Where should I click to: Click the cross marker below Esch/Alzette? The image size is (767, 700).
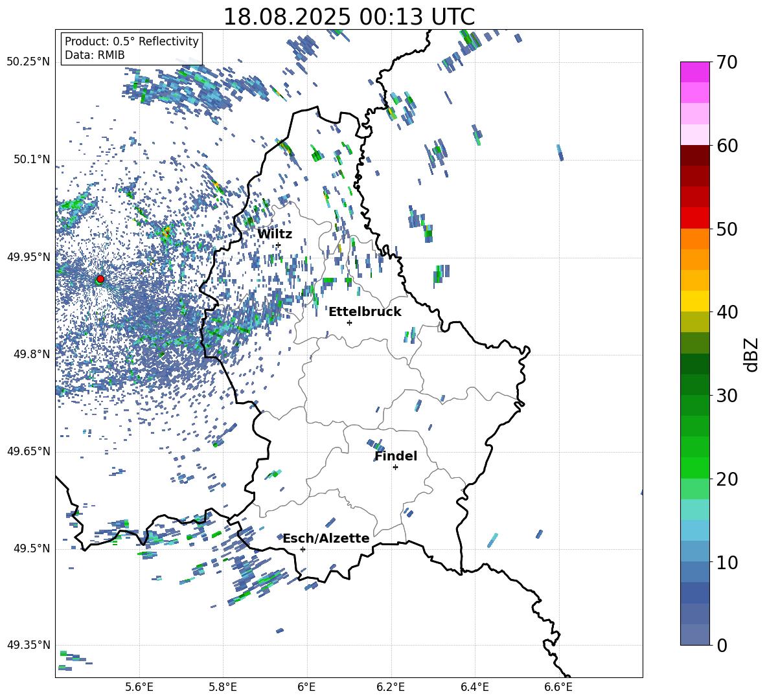(303, 549)
